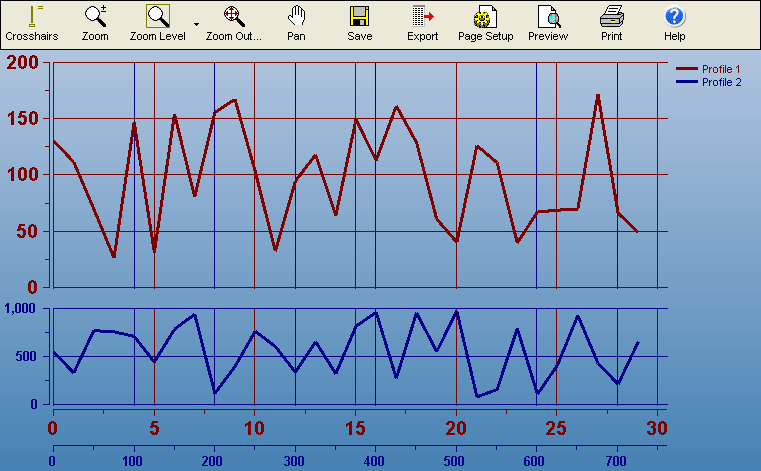Click Profile 1 legend label
The height and width of the screenshot is (471, 761).
click(721, 69)
